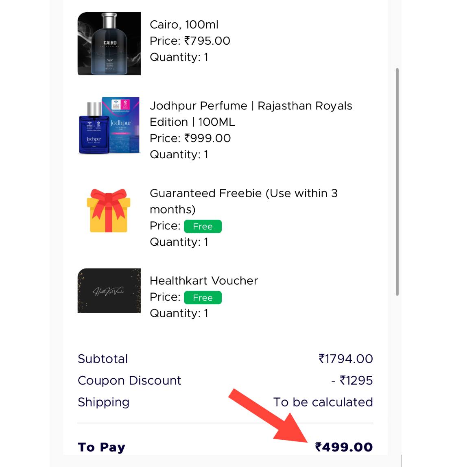Select the Coupon Discount row

[x=129, y=380]
